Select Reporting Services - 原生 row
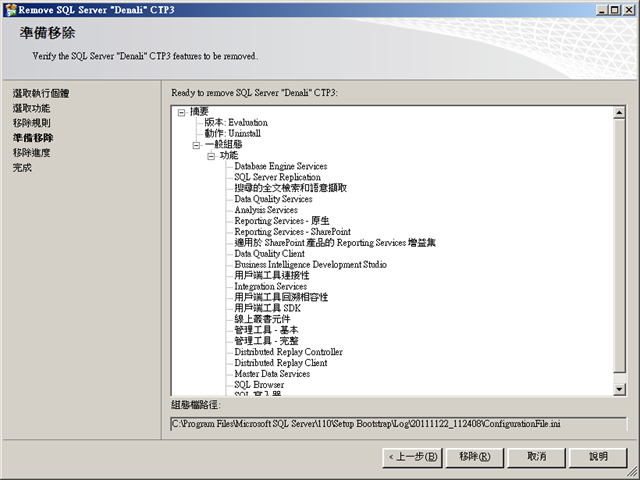This screenshot has height=480, width=640. pyautogui.click(x=282, y=221)
